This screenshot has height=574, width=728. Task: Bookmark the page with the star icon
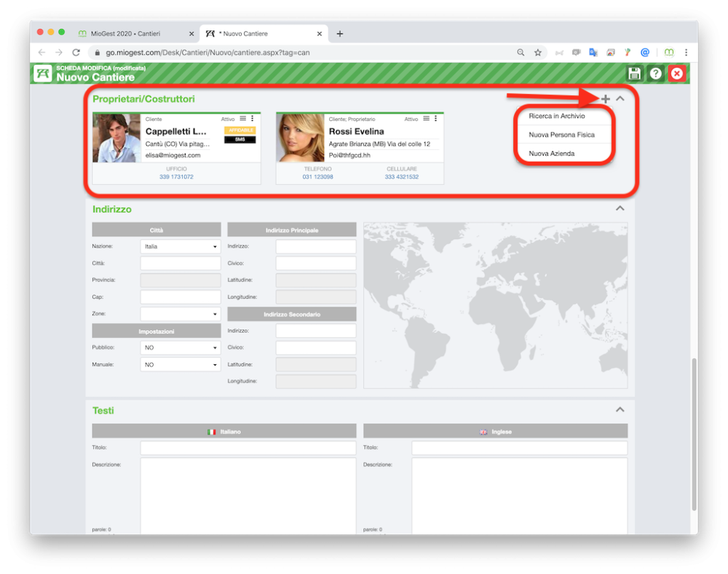(538, 52)
